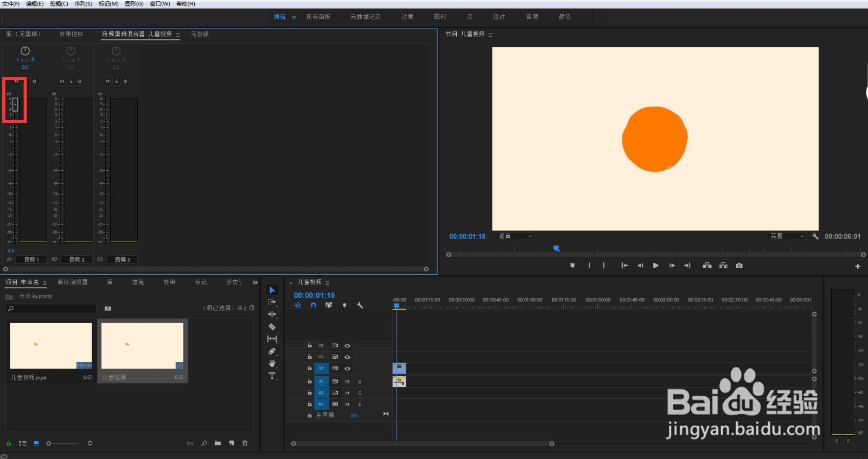Switch to 媒体浏览器 tab
This screenshot has height=459, width=868.
[x=72, y=282]
